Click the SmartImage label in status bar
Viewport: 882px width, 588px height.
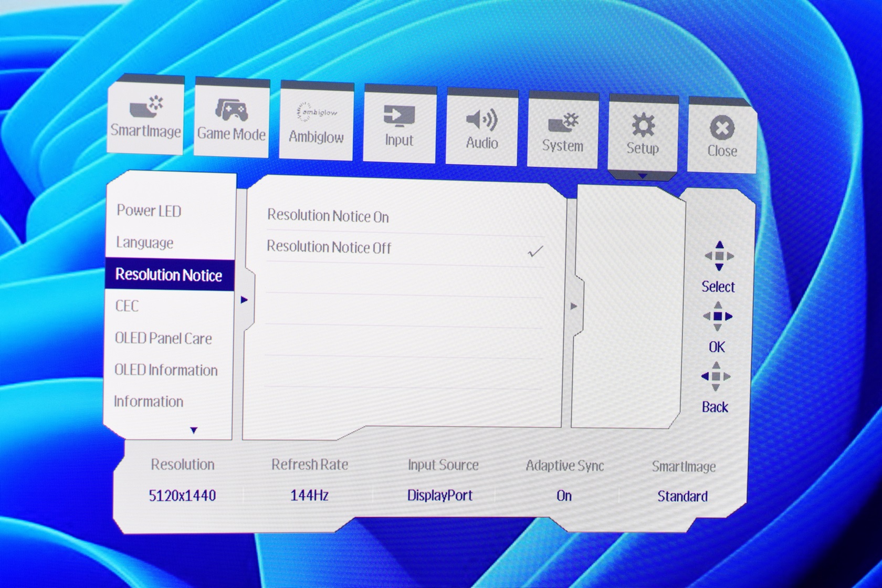(684, 467)
